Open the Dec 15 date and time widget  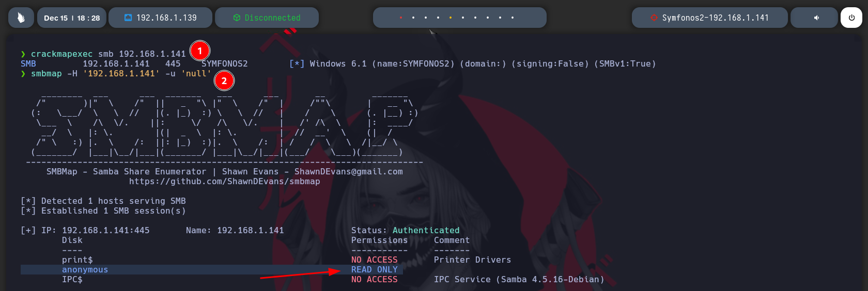pos(72,18)
